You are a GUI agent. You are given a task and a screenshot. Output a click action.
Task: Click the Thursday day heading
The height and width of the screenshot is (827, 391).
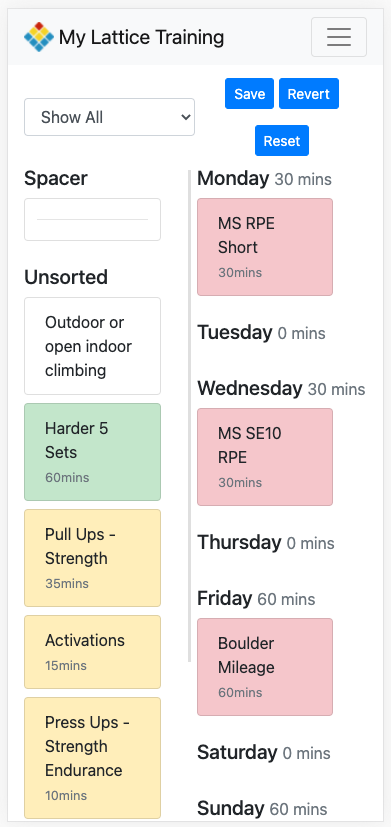pyautogui.click(x=239, y=542)
